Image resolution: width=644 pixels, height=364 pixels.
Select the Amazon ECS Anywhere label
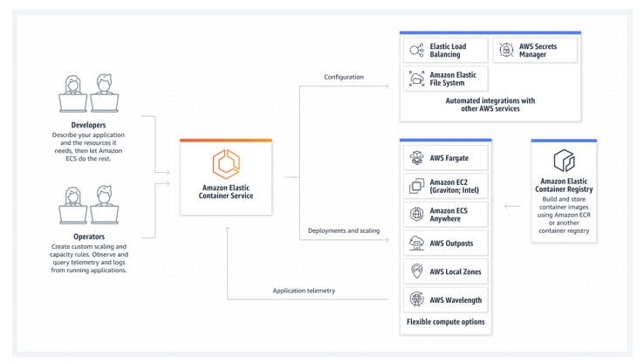coord(449,215)
